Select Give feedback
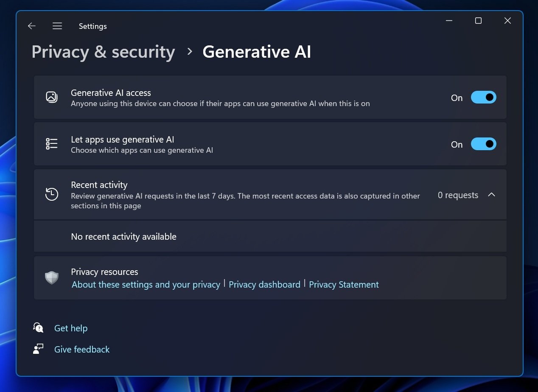538x392 pixels. (x=82, y=349)
